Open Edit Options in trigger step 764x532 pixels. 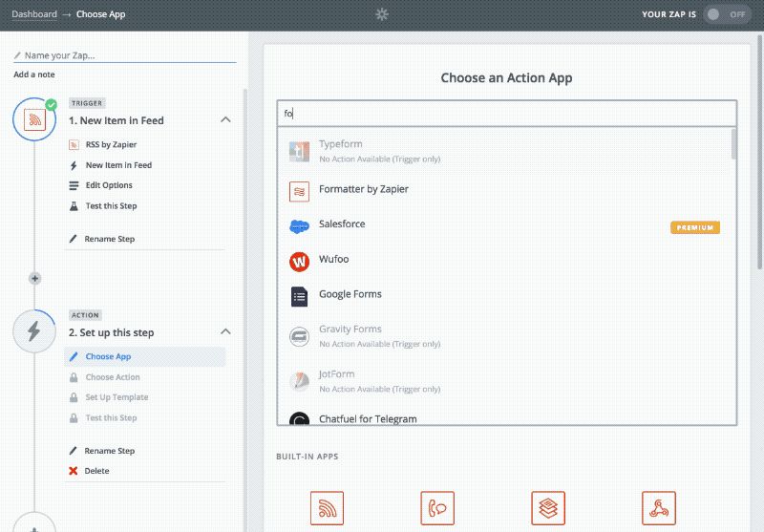pyautogui.click(x=109, y=185)
